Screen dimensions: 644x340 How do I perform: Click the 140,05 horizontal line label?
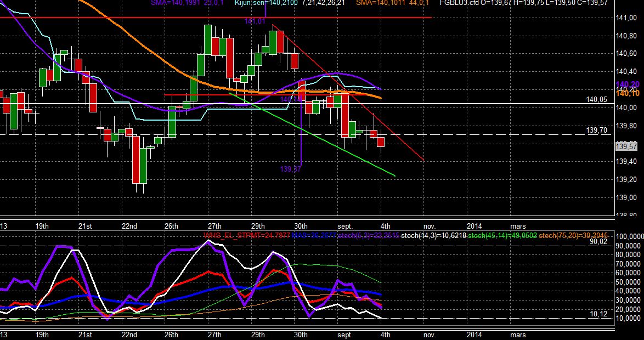(597, 99)
